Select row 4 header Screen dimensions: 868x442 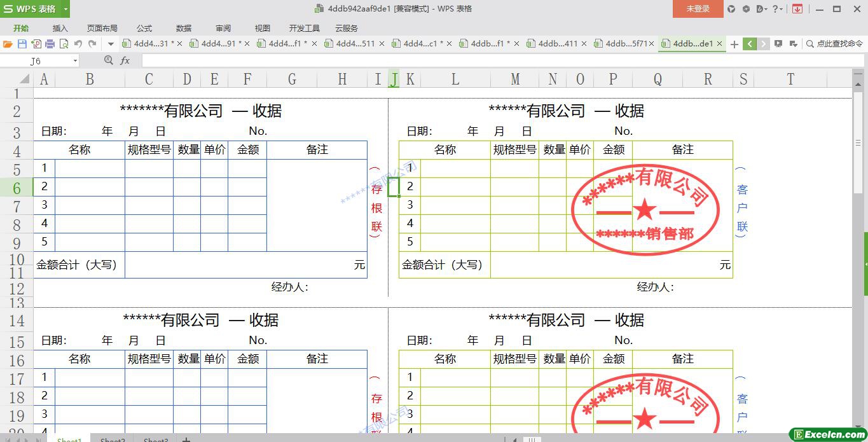(17, 151)
